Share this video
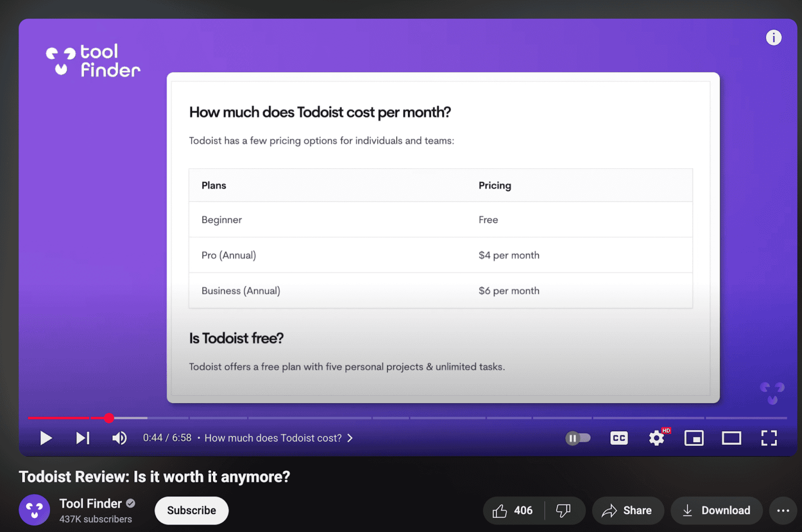Image resolution: width=802 pixels, height=532 pixels. click(x=628, y=510)
